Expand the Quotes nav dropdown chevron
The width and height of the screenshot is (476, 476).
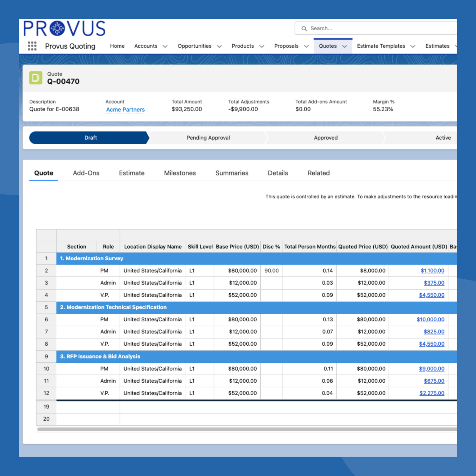click(345, 46)
